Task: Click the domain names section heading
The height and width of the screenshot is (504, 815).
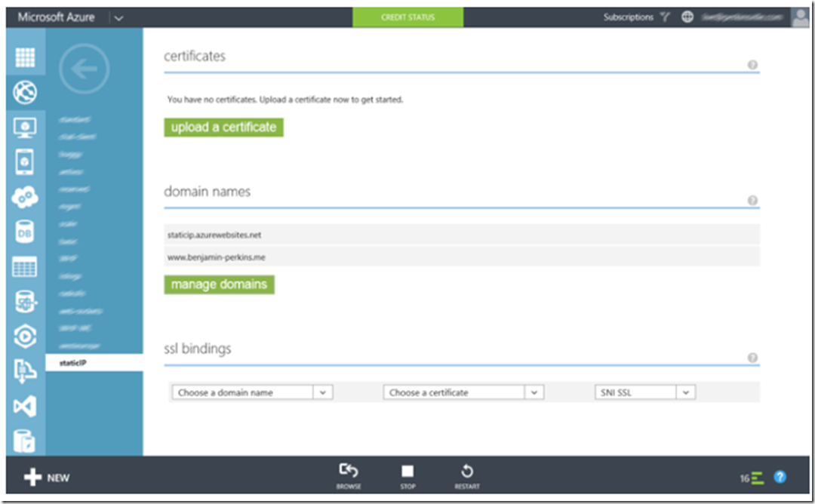Action: (208, 192)
